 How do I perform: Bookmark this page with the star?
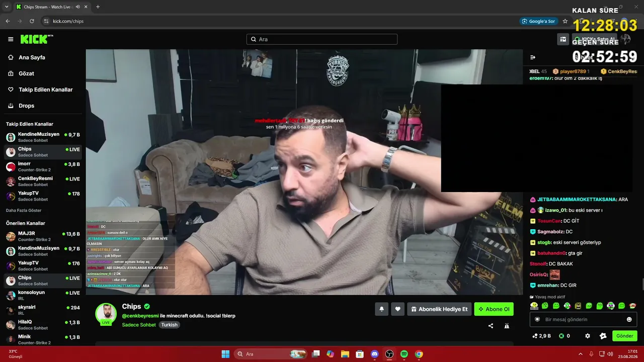[565, 21]
